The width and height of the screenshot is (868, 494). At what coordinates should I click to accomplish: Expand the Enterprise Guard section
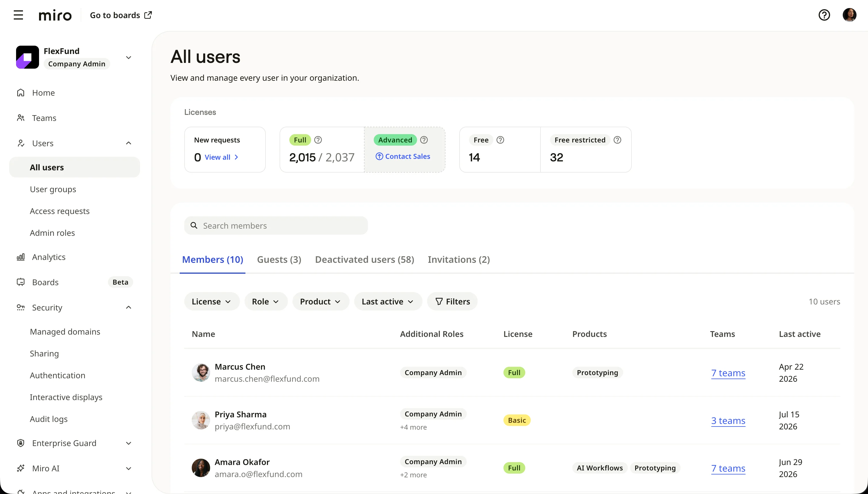(x=129, y=443)
